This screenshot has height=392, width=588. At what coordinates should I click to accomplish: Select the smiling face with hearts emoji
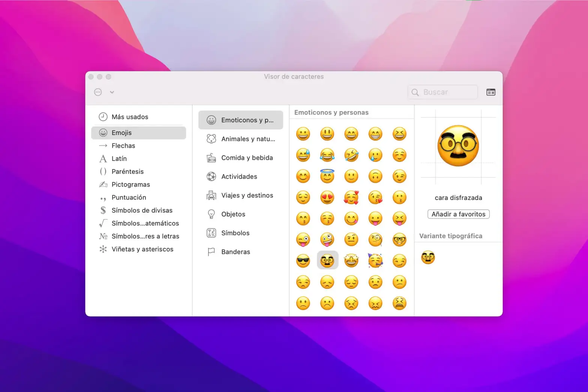click(351, 197)
